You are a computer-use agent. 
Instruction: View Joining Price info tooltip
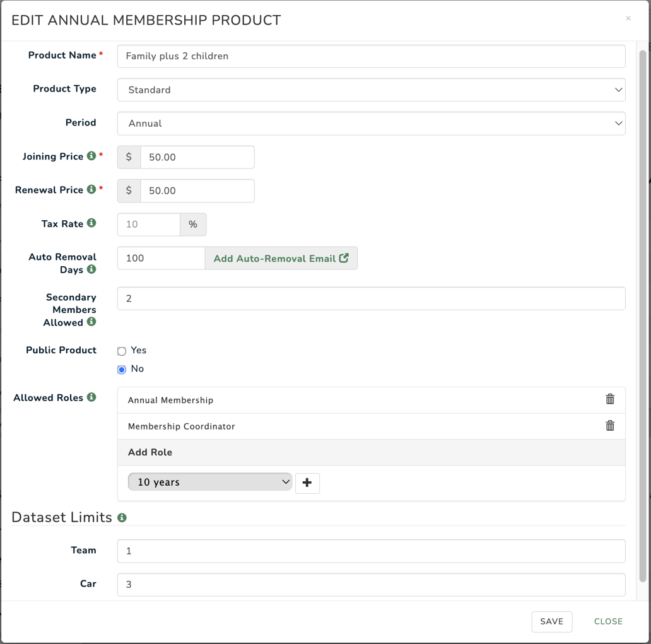90,155
